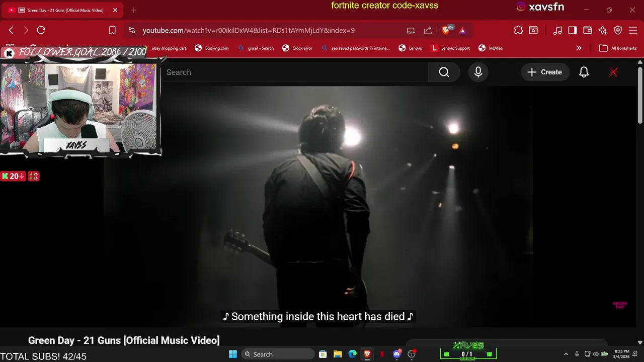Image resolution: width=644 pixels, height=362 pixels.
Task: Open the Booking.com bookmark
Action: (x=212, y=48)
